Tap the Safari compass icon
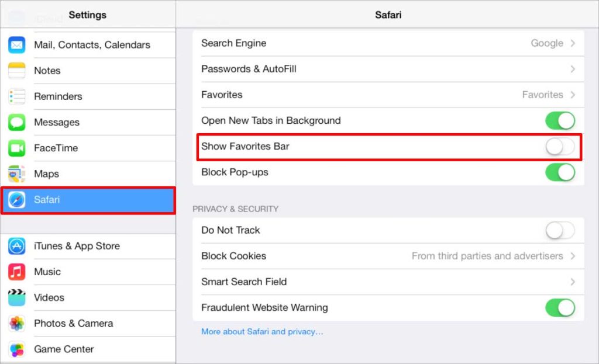 tap(17, 200)
